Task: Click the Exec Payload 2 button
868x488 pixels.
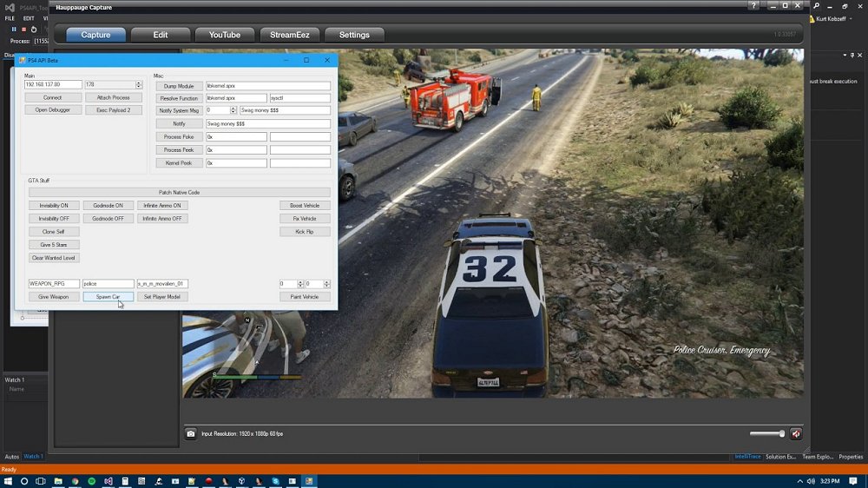Action: [x=114, y=110]
